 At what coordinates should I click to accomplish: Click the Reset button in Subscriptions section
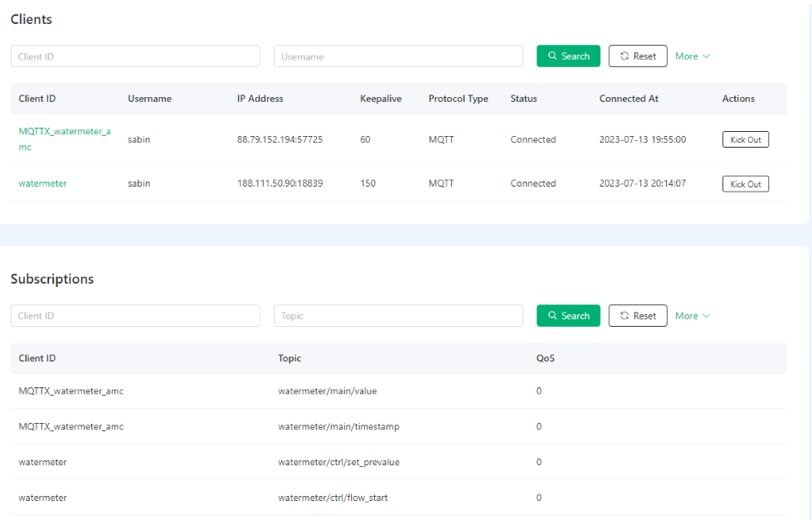coord(637,316)
